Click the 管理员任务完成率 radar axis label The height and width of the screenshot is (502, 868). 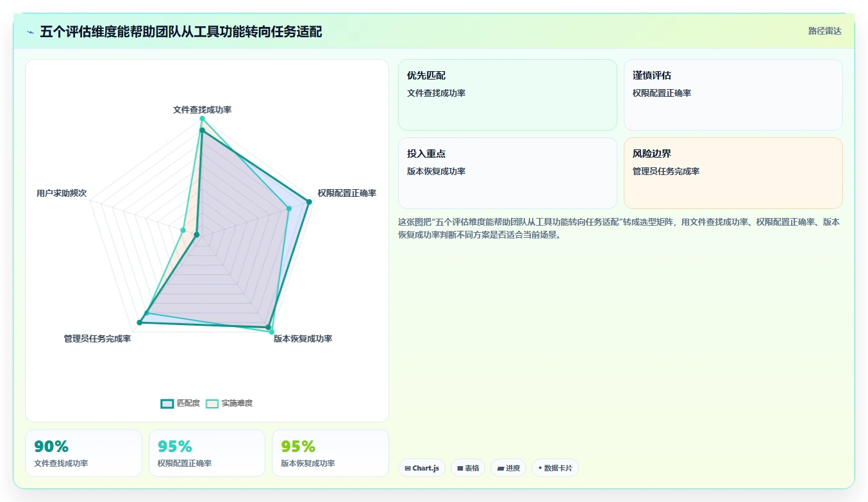[97, 339]
